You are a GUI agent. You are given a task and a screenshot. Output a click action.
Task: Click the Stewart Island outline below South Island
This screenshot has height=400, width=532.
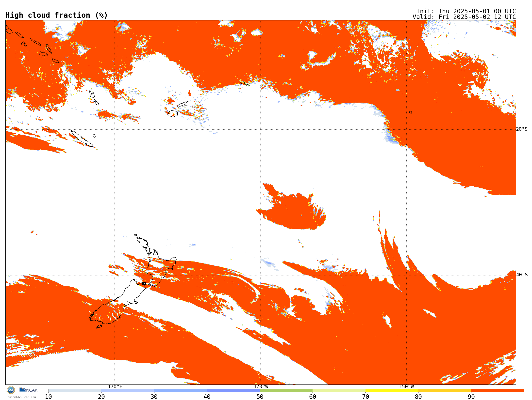click(99, 326)
